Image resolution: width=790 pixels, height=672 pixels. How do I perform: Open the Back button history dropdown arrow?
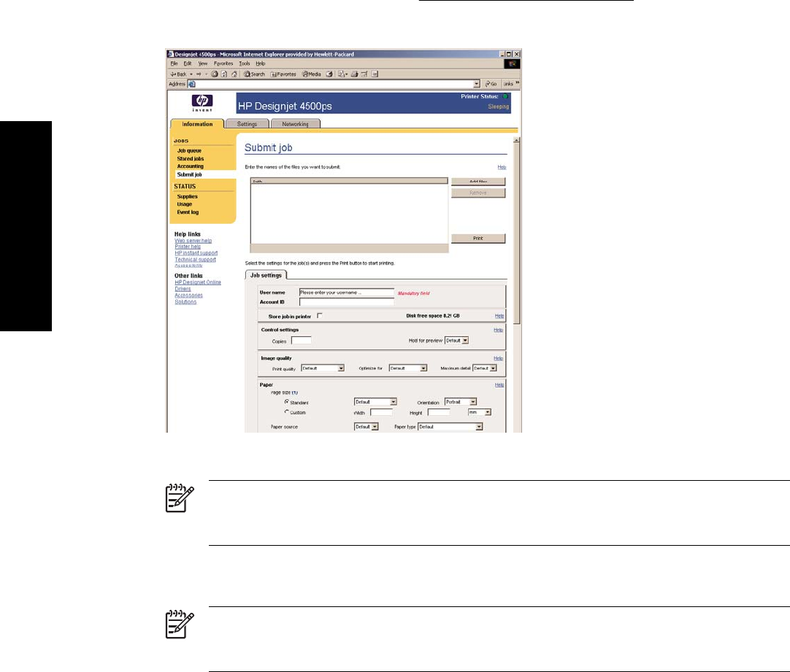pos(191,74)
